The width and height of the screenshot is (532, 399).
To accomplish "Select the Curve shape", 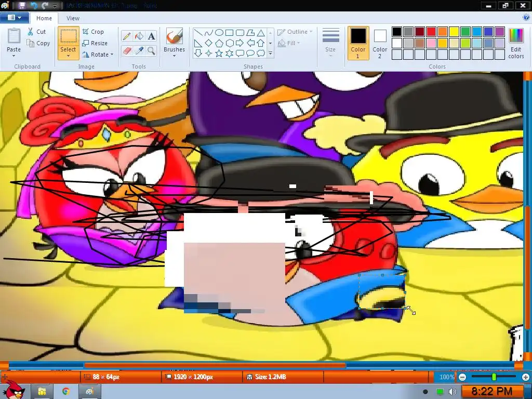I will (x=209, y=33).
